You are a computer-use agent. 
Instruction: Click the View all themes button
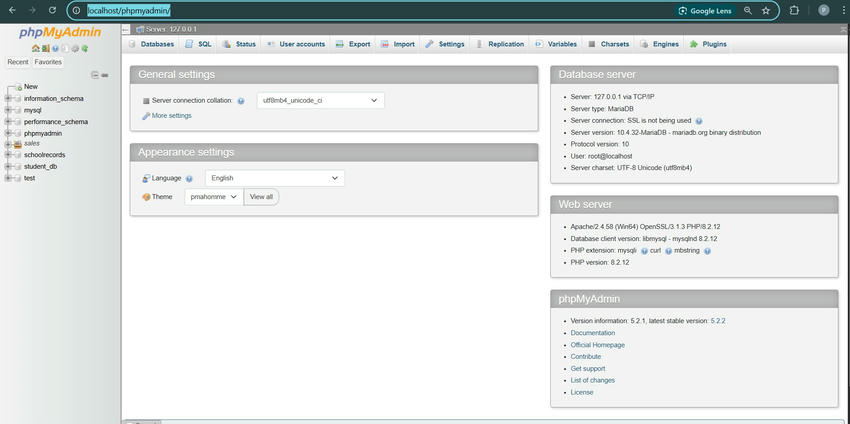(261, 197)
